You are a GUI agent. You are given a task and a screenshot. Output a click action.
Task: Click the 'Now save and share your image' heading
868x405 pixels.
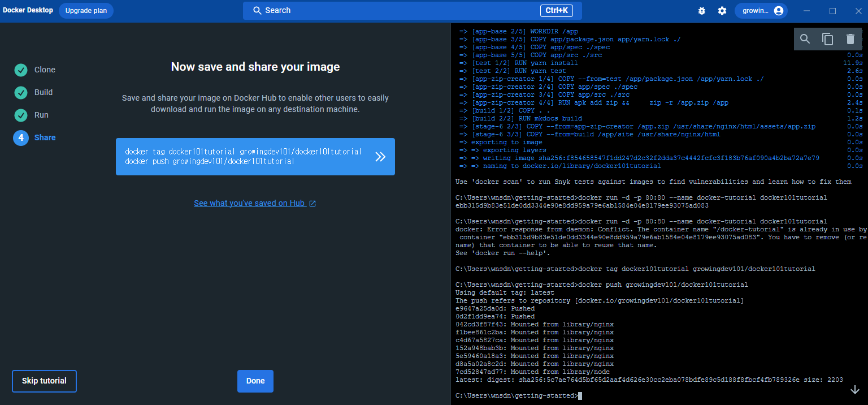point(255,67)
